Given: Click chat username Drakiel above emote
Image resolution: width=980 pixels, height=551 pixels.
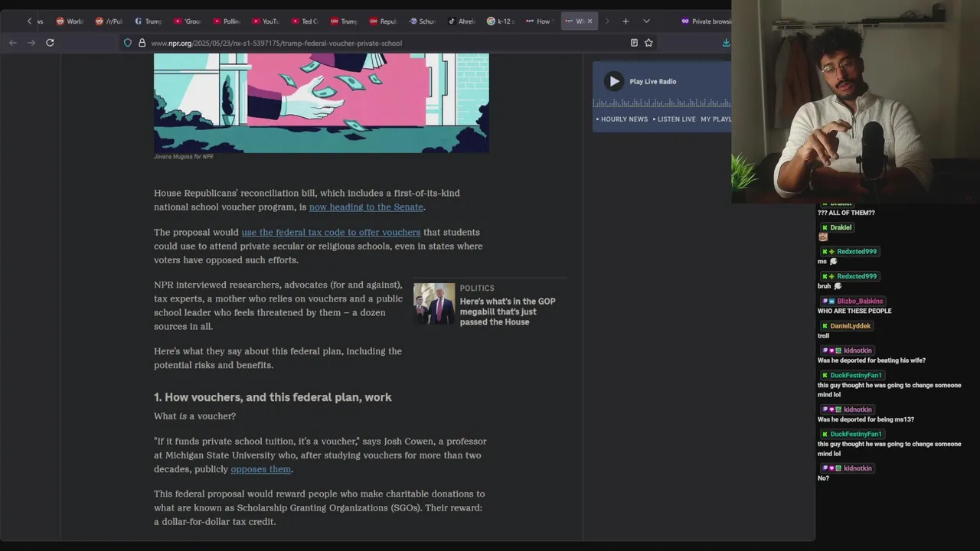Looking at the screenshot, I should point(841,227).
